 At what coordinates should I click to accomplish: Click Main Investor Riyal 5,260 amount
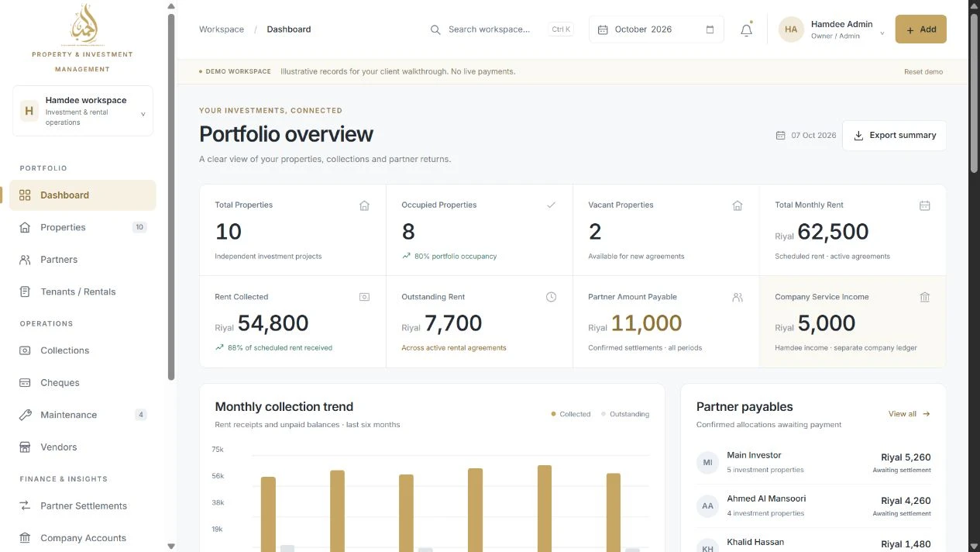pos(906,457)
